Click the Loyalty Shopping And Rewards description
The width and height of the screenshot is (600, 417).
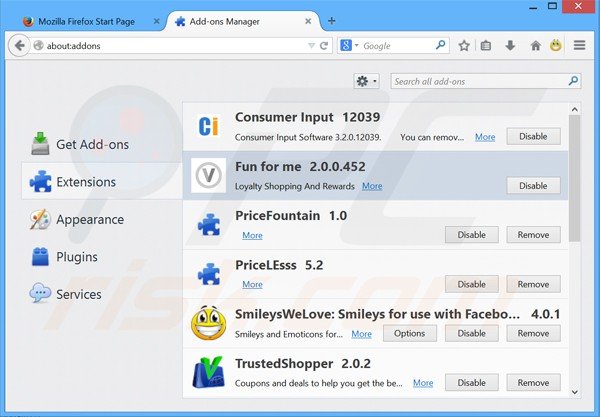295,186
